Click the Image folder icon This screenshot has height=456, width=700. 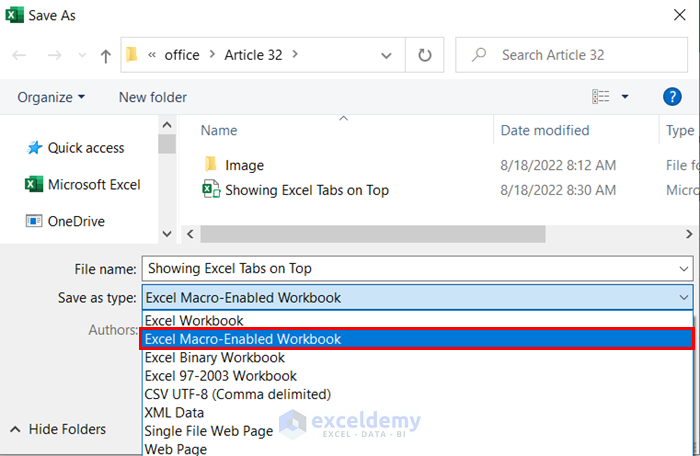[211, 164]
